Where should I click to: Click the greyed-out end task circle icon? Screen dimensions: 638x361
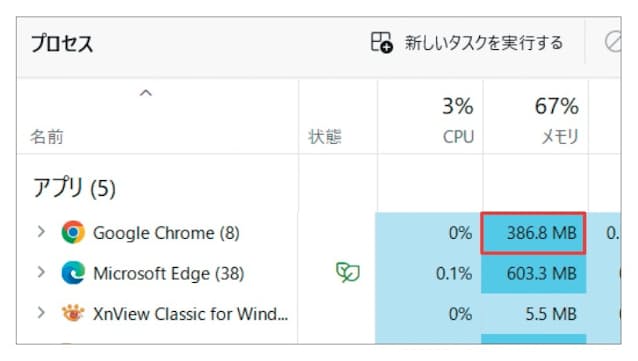(x=612, y=42)
